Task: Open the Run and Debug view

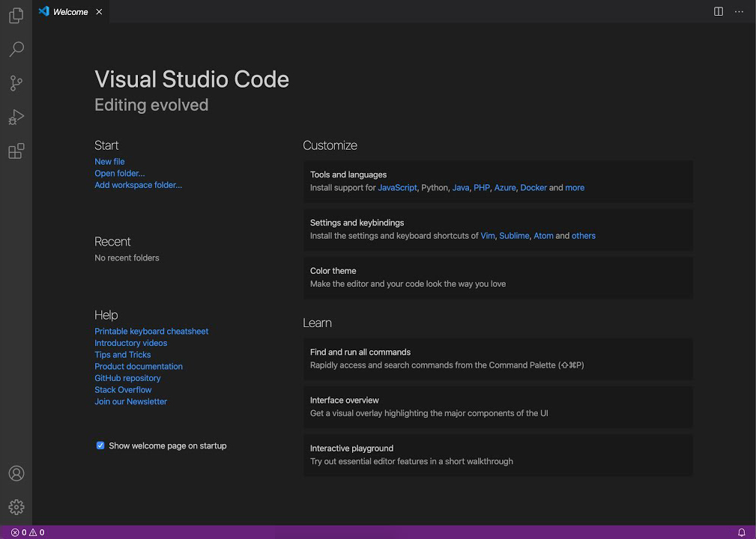Action: click(16, 117)
